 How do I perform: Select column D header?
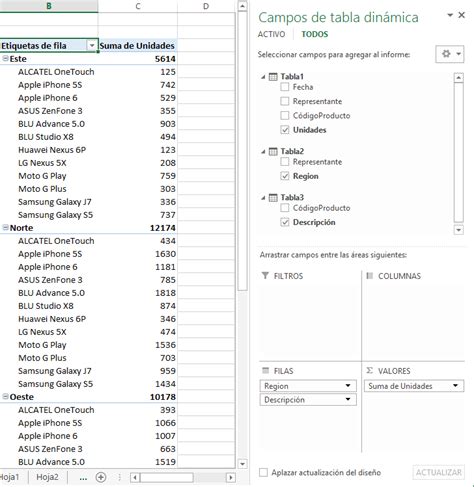(206, 6)
